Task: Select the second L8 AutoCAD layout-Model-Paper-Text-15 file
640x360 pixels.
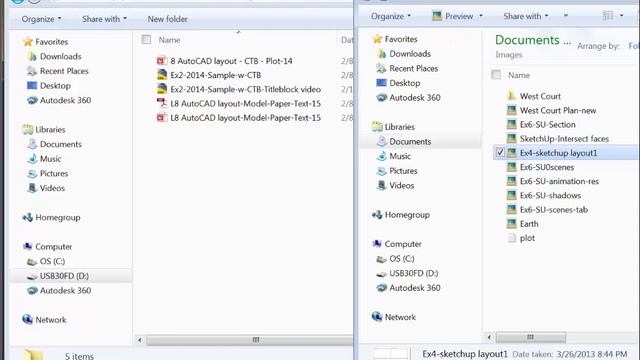Action: 245,118
